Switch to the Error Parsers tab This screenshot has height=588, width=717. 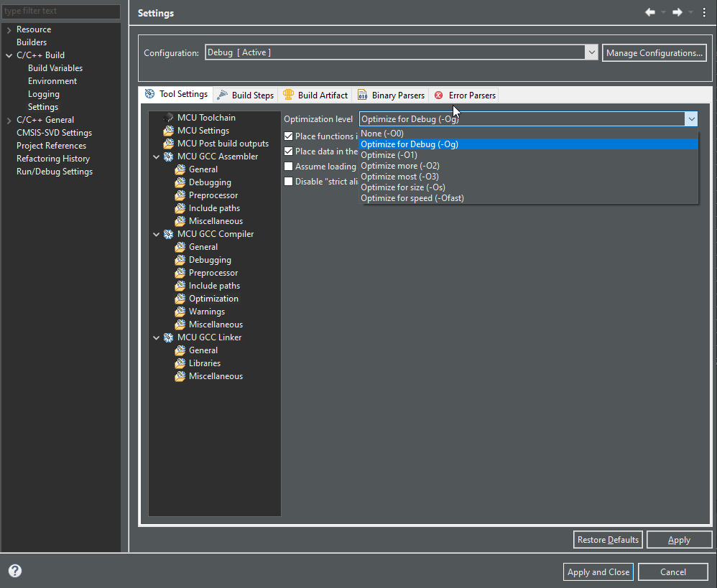[465, 95]
